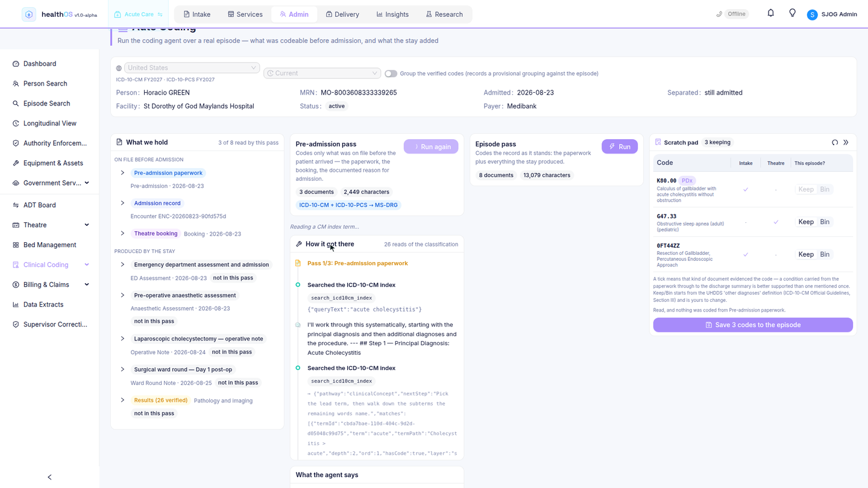Click the Theatre calendar icon in sidebar
The width and height of the screenshot is (868, 488).
(x=16, y=225)
